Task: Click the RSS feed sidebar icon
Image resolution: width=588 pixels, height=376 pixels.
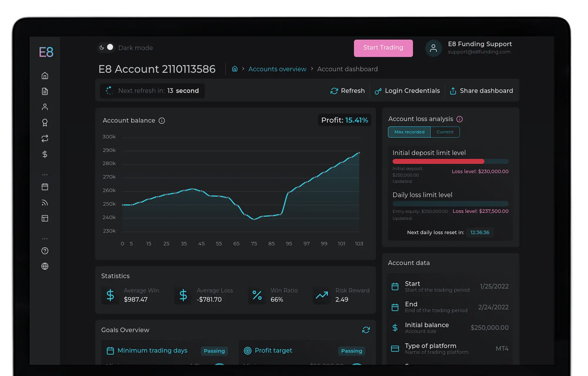Action: click(45, 203)
